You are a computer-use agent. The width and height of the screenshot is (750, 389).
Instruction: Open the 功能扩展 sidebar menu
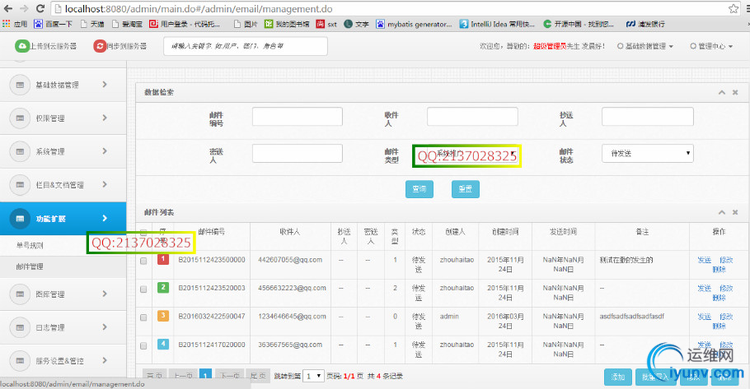click(63, 219)
